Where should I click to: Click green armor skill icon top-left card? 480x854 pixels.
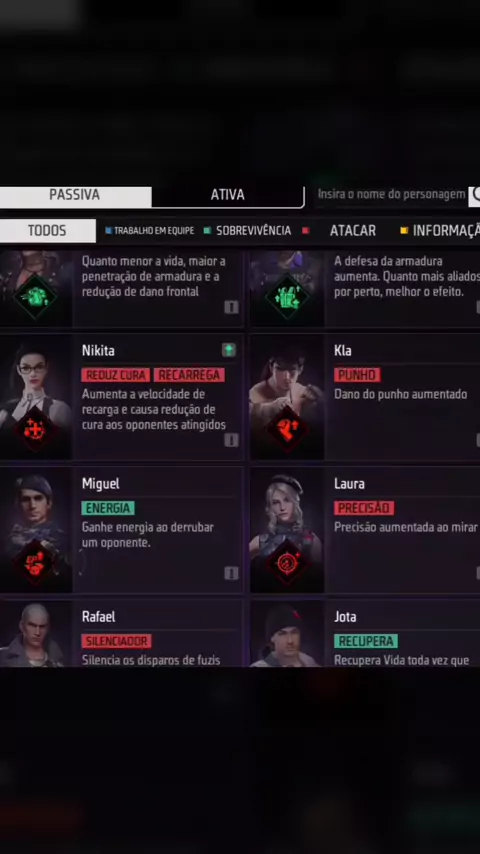tap(35, 297)
